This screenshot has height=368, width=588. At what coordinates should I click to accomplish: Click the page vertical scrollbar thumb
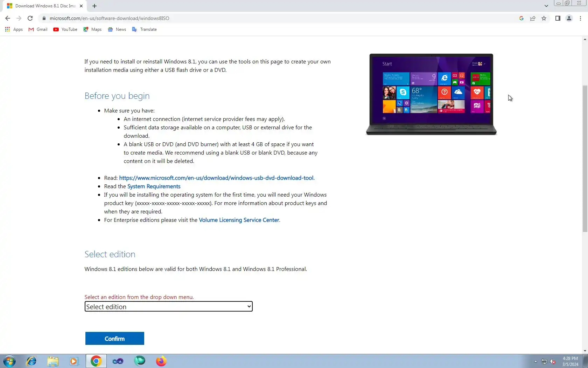[585, 158]
